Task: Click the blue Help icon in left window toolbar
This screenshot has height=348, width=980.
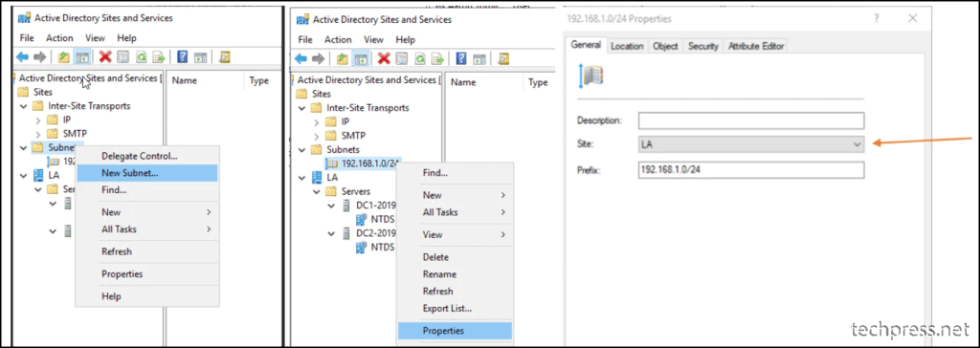Action: click(183, 57)
